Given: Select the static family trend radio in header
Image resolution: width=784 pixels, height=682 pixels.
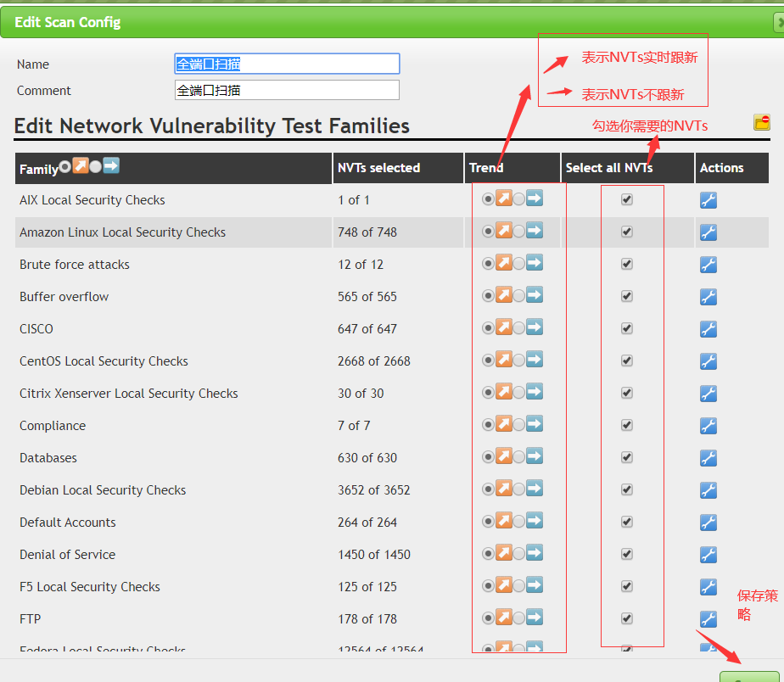Looking at the screenshot, I should tap(96, 166).
